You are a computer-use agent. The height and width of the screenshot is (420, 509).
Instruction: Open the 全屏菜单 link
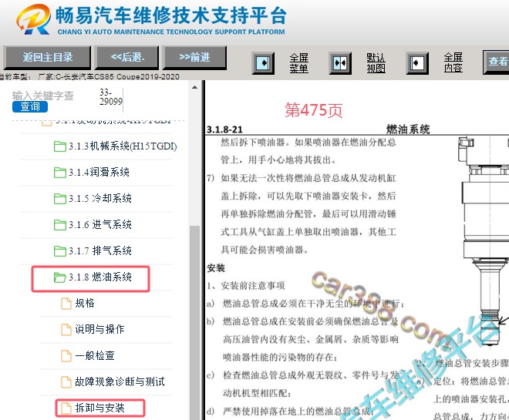298,63
